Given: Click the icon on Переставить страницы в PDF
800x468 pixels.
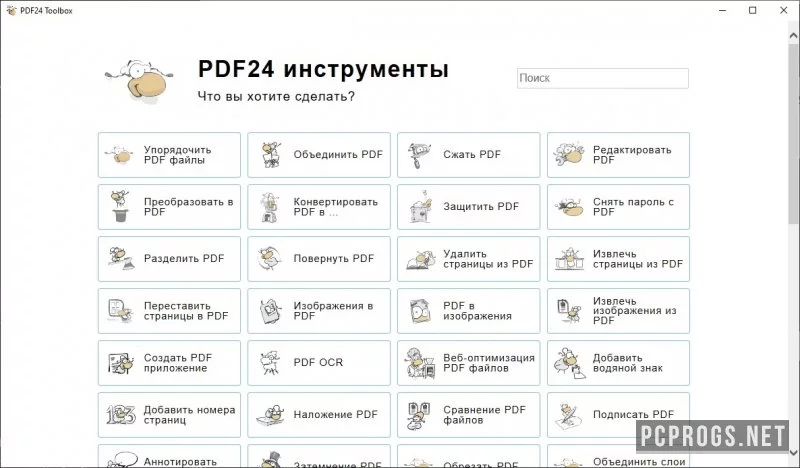Looking at the screenshot, I should tap(120, 311).
